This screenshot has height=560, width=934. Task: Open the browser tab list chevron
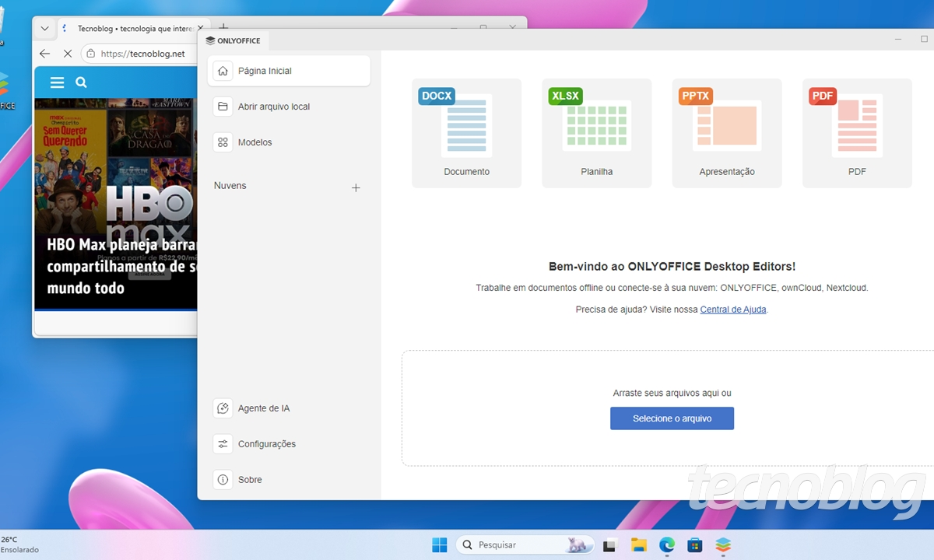44,29
